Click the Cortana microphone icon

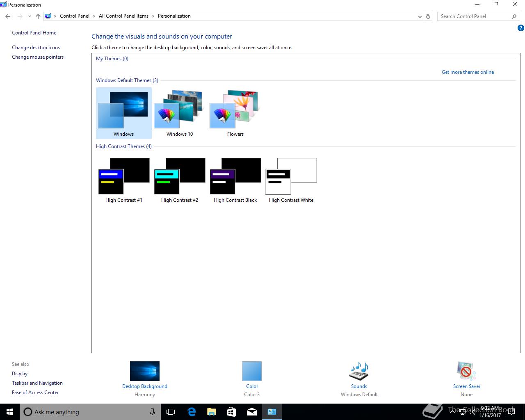click(x=152, y=412)
